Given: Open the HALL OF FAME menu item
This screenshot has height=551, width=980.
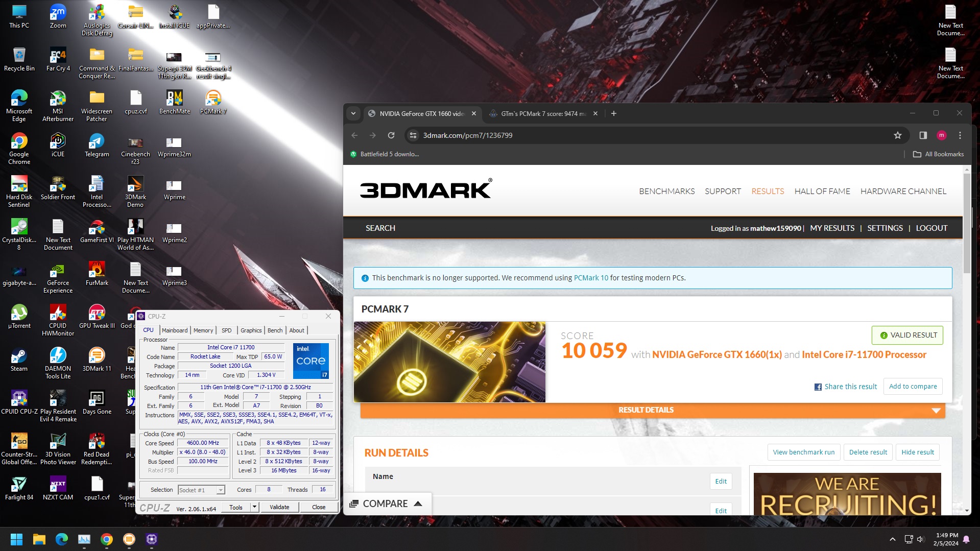Looking at the screenshot, I should point(822,191).
